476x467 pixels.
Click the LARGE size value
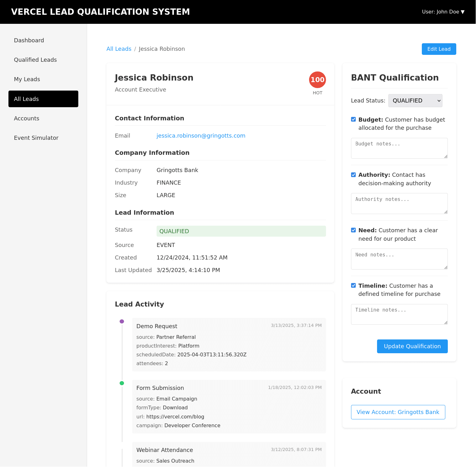(x=166, y=195)
